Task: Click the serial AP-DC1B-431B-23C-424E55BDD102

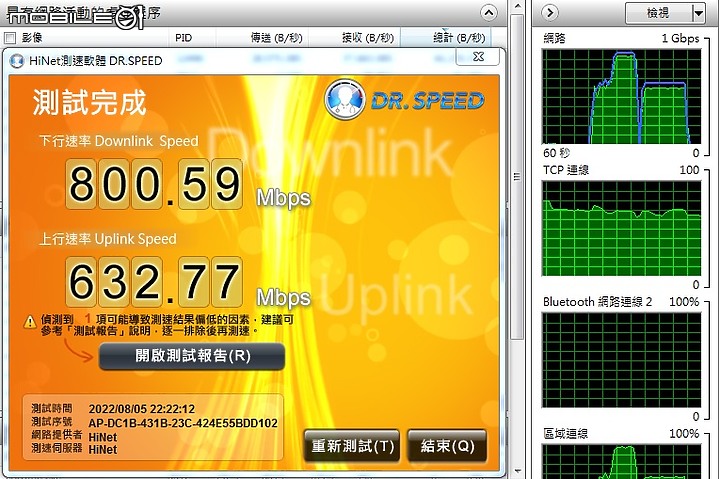Action: (183, 423)
